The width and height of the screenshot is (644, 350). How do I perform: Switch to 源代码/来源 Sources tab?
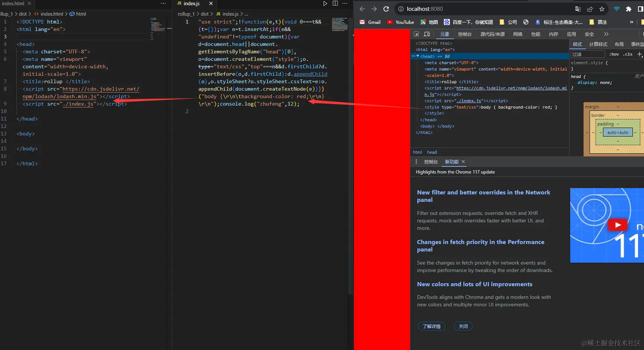click(x=492, y=34)
